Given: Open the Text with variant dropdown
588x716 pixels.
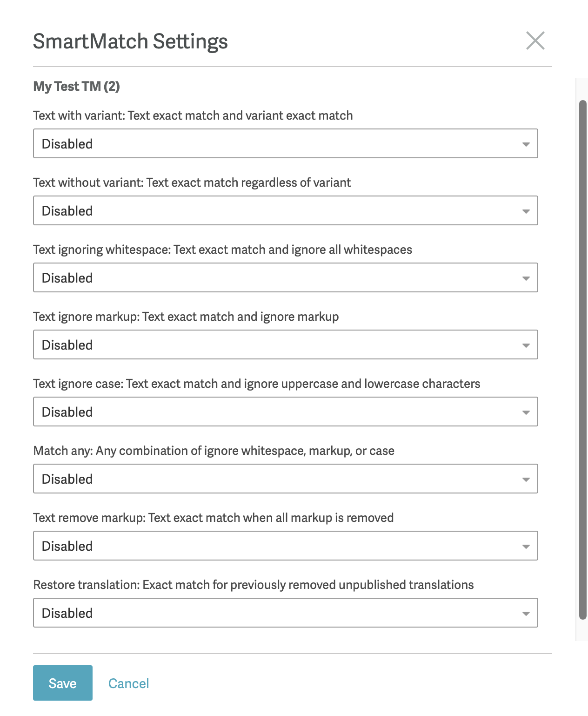Looking at the screenshot, I should [286, 143].
